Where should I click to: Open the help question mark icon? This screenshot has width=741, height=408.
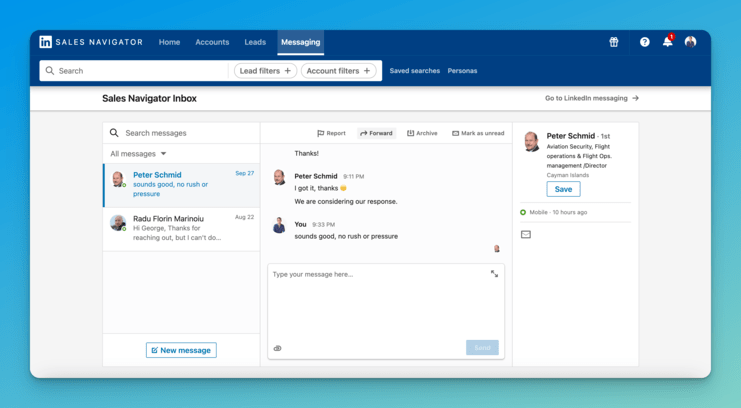coord(644,42)
